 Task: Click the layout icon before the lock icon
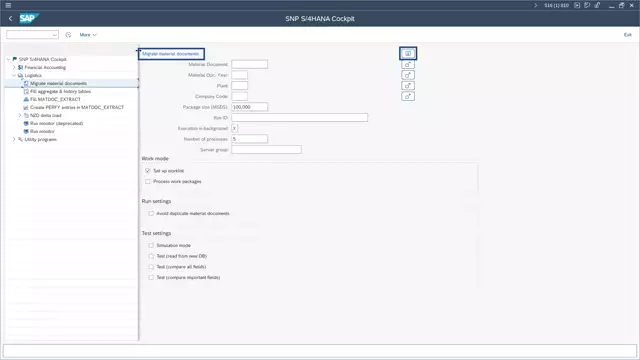[587, 5]
